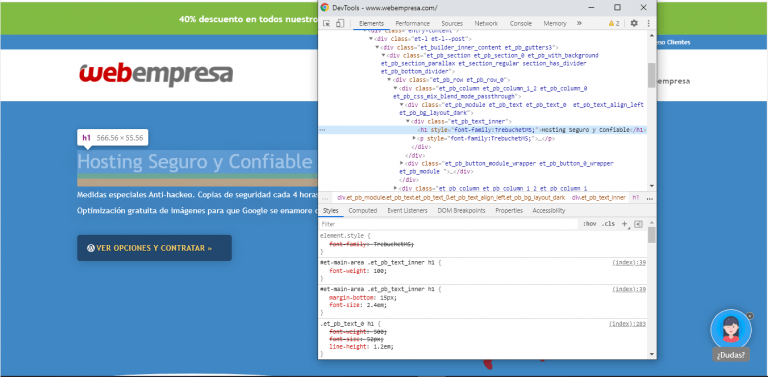The image size is (768, 377).
Task: Open (index):39 link of font-weight rule
Action: [629, 263]
